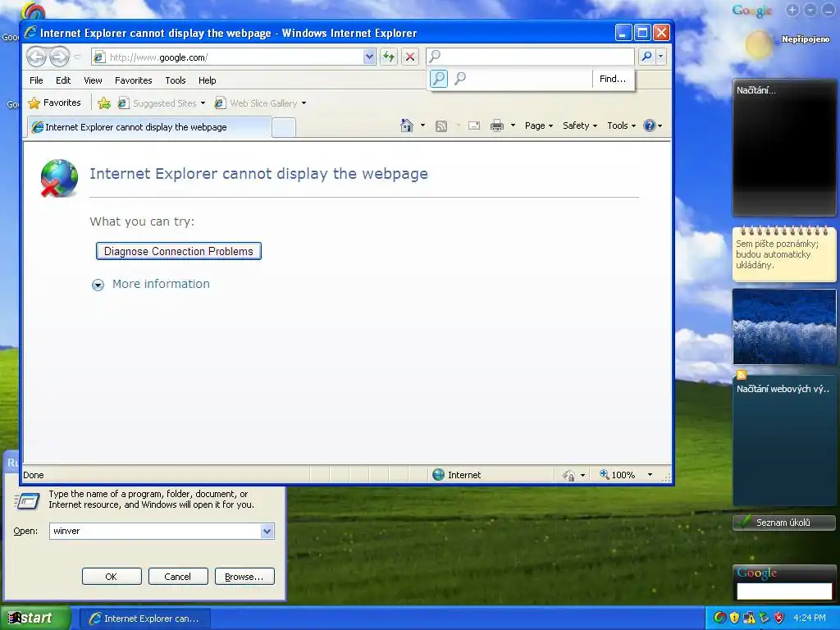This screenshot has width=840, height=630.
Task: Open the Help menu
Action: 208,80
